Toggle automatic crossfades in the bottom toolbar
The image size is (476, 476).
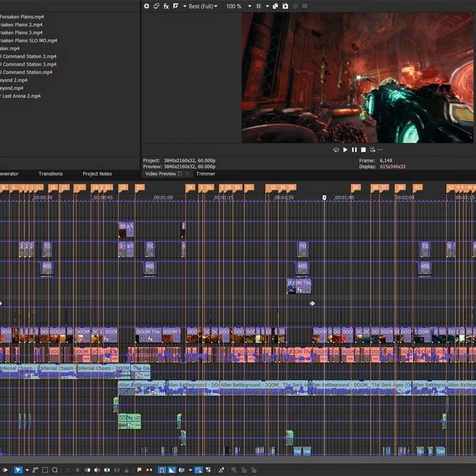tap(172, 470)
